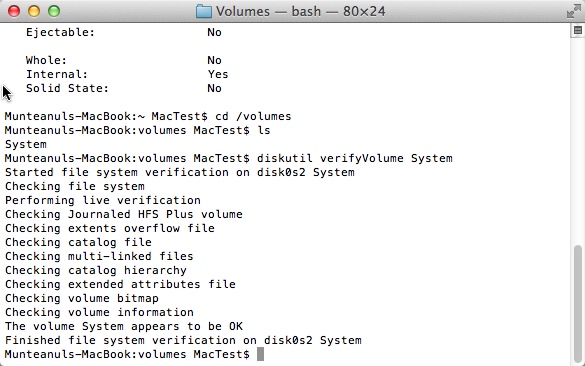Click the Volumes folder icon in title
Image resolution: width=585 pixels, height=366 pixels.
(204, 11)
